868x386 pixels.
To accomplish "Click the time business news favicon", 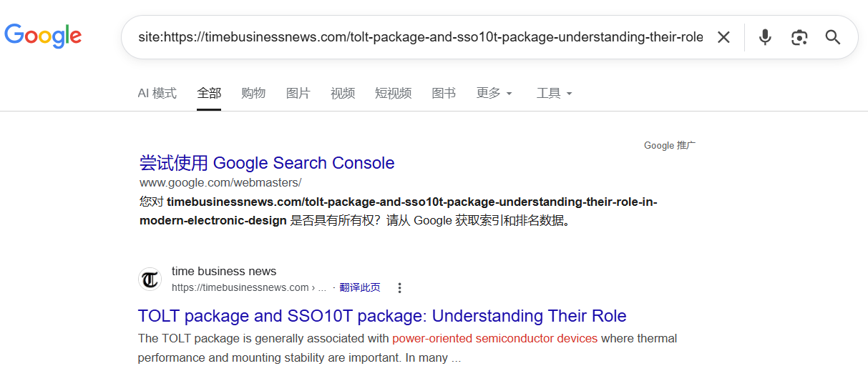I will (x=150, y=279).
